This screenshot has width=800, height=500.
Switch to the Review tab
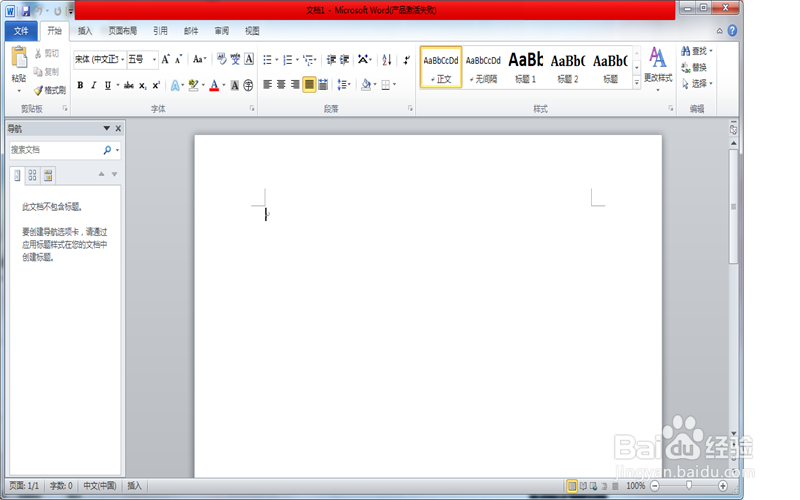coord(221,31)
